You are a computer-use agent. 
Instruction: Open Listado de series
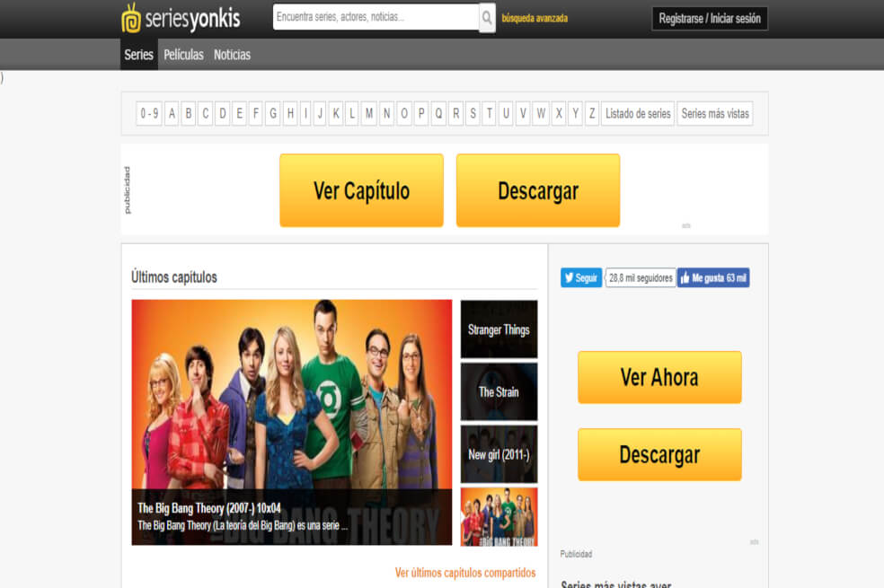(x=638, y=114)
